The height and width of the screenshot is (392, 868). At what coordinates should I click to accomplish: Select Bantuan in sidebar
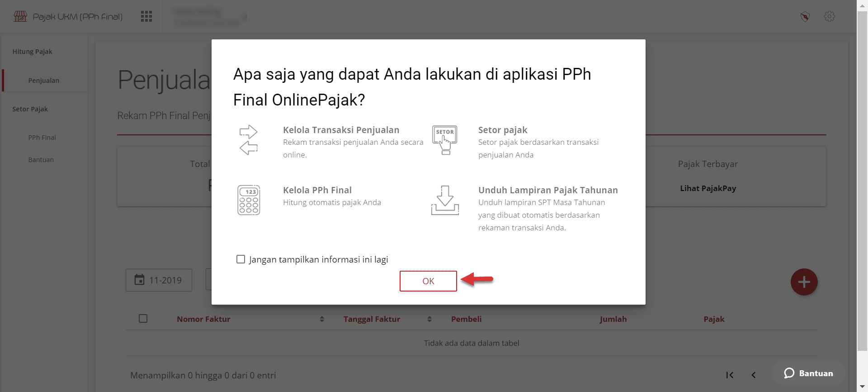(41, 160)
